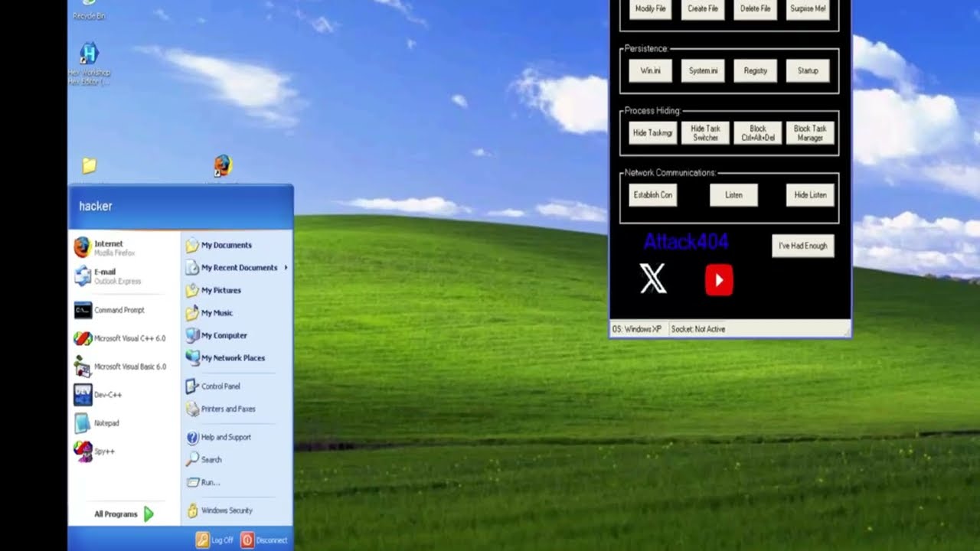Open the yellow folder desktop icon
The image size is (980, 551).
click(x=90, y=166)
